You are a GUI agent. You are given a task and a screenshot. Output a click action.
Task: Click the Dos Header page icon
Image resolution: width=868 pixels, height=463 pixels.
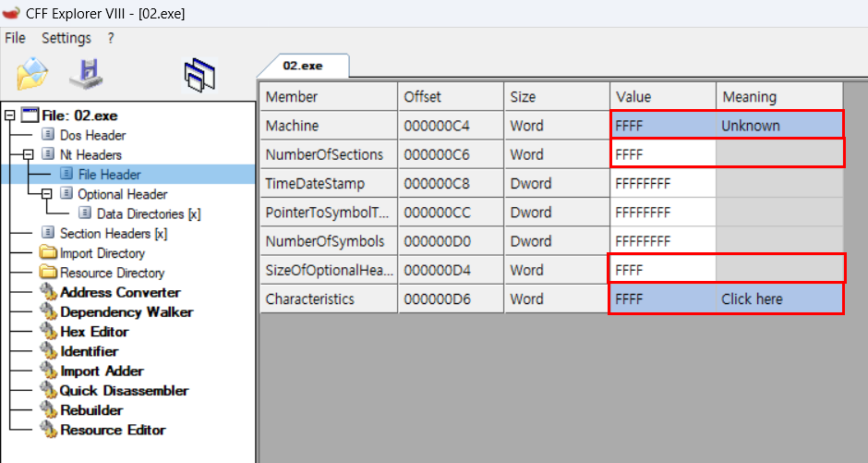[x=48, y=135]
